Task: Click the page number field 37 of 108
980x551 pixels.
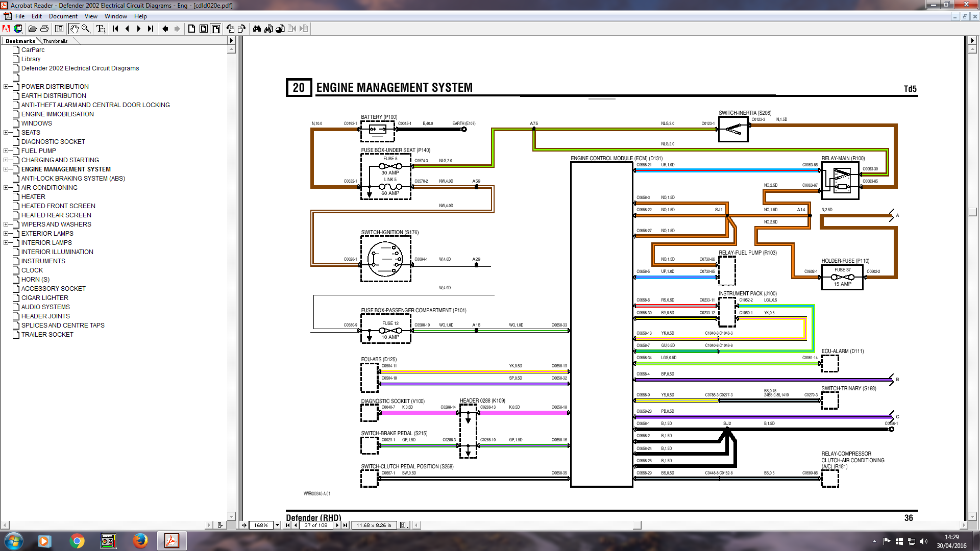Action: click(x=316, y=525)
